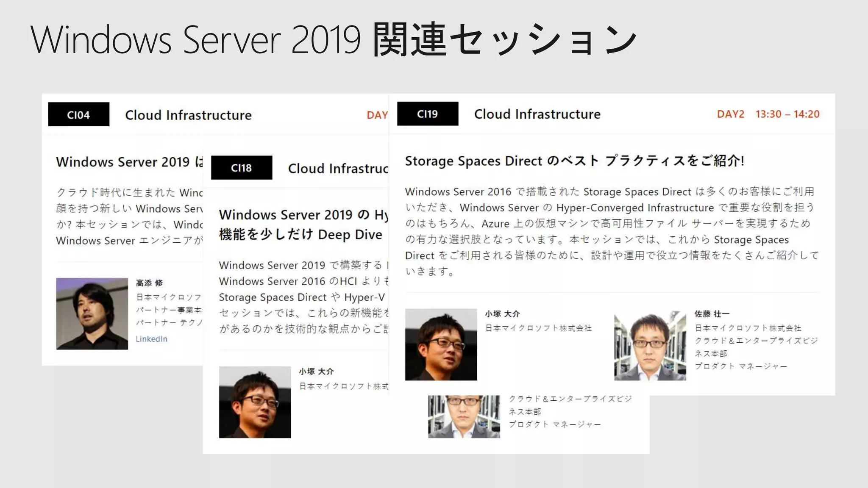Click speaker name 小塚 大介 in CI18 card
The width and height of the screenshot is (868, 488).
click(316, 371)
